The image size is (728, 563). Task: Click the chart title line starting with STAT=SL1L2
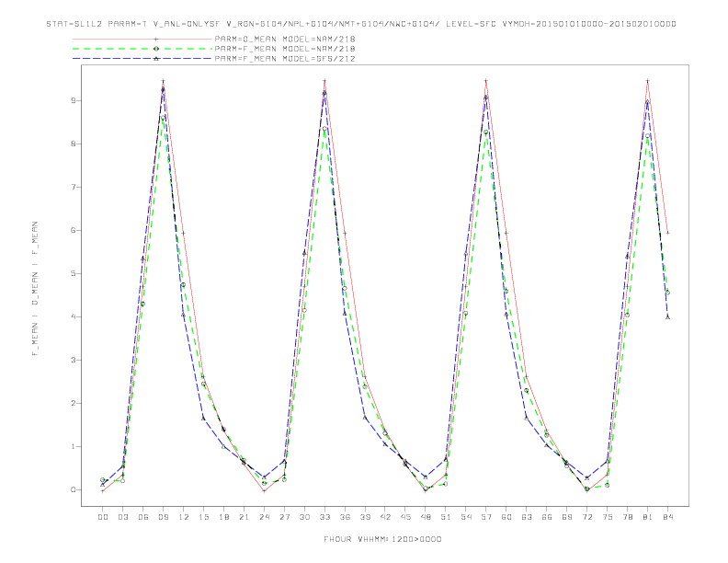(x=361, y=24)
